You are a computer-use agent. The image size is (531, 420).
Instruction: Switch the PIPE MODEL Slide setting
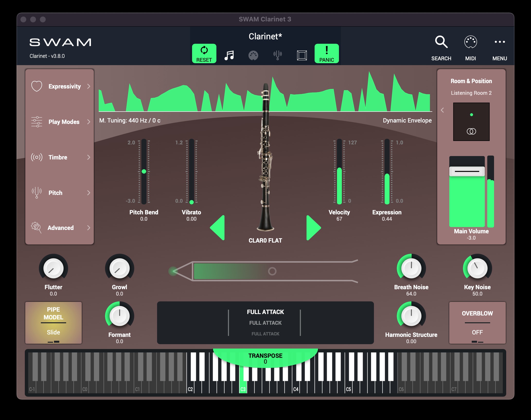tap(53, 323)
